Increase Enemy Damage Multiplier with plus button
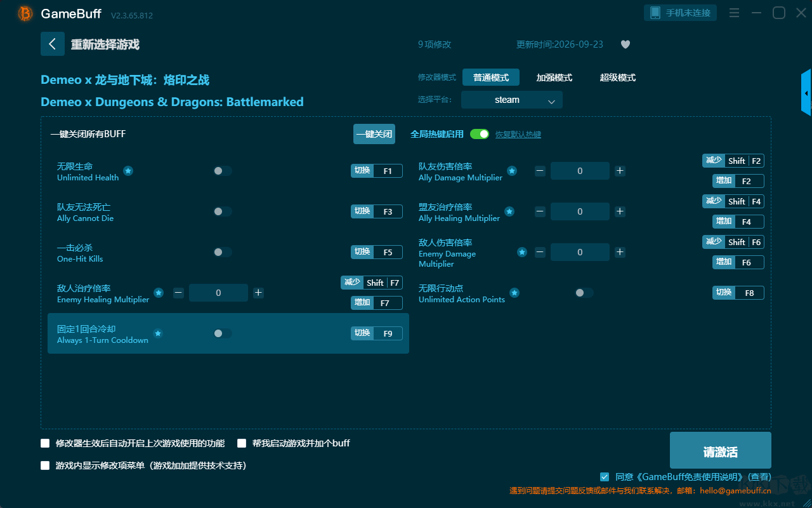812x508 pixels. [620, 252]
